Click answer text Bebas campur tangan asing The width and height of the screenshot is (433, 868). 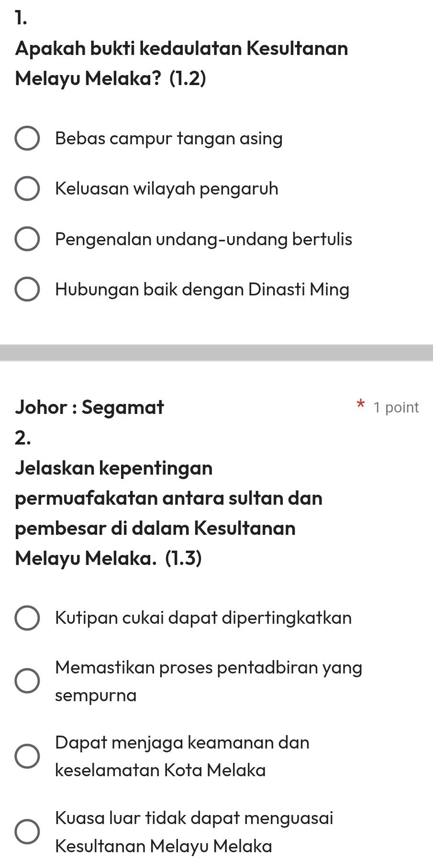click(x=169, y=139)
